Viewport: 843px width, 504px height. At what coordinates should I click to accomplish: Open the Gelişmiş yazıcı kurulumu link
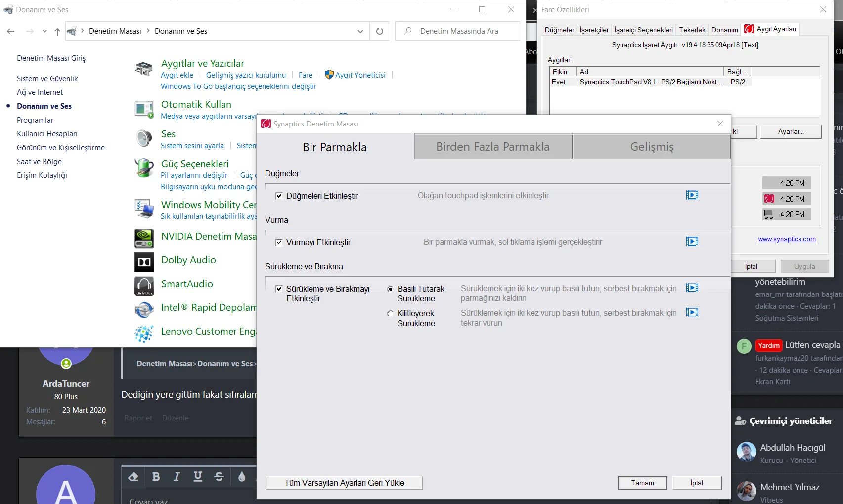(246, 75)
